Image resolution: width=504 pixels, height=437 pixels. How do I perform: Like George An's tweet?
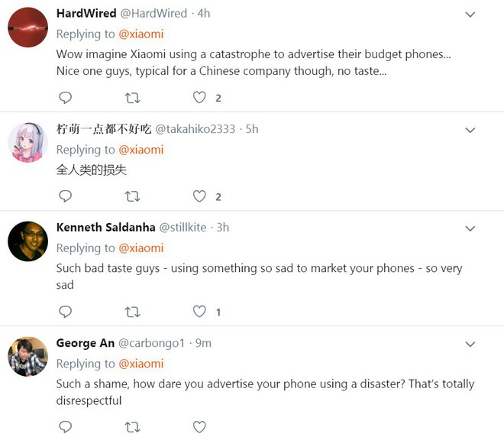(199, 427)
